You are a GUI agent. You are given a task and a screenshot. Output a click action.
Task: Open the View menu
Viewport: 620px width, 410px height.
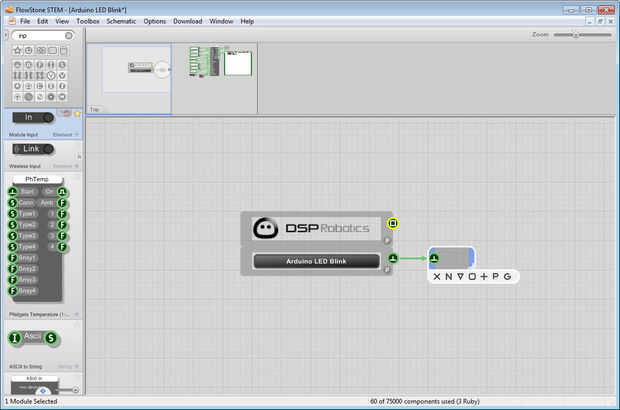[62, 21]
